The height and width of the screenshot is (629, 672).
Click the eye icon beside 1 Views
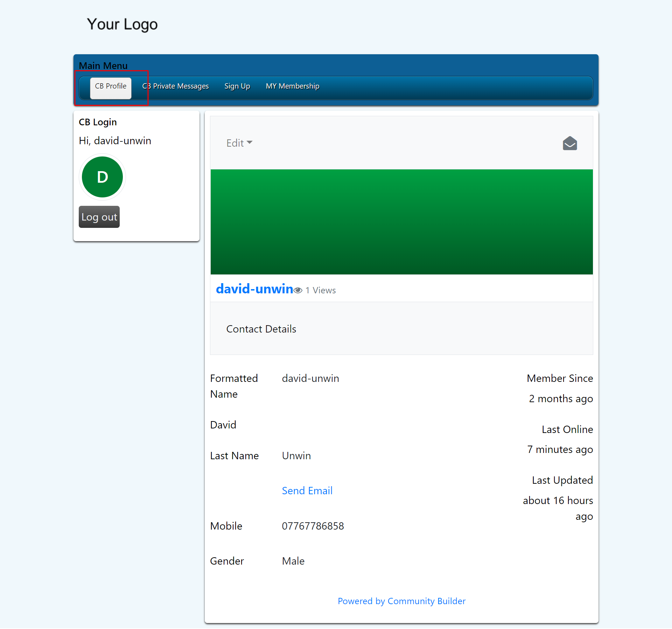298,290
